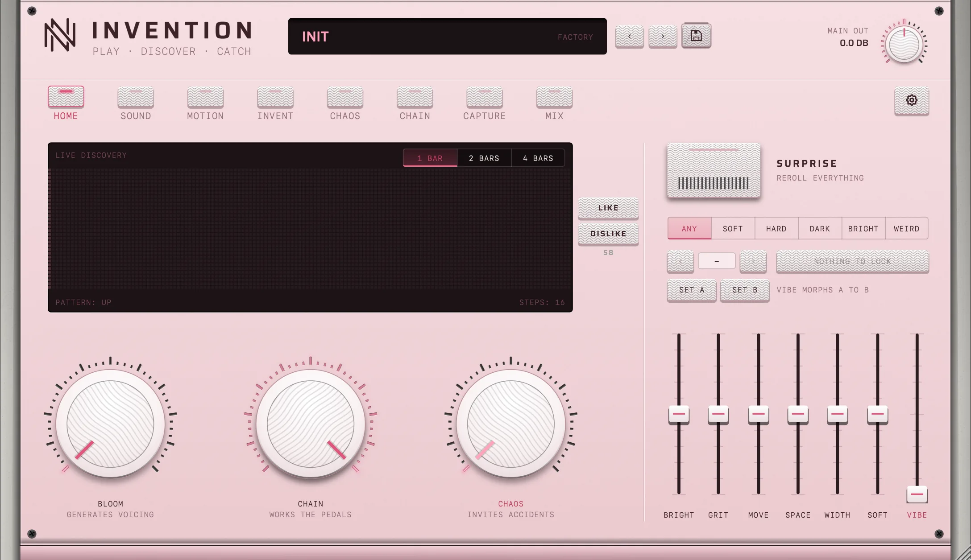Click the Main Out volume knob
971x560 pixels.
coord(904,44)
